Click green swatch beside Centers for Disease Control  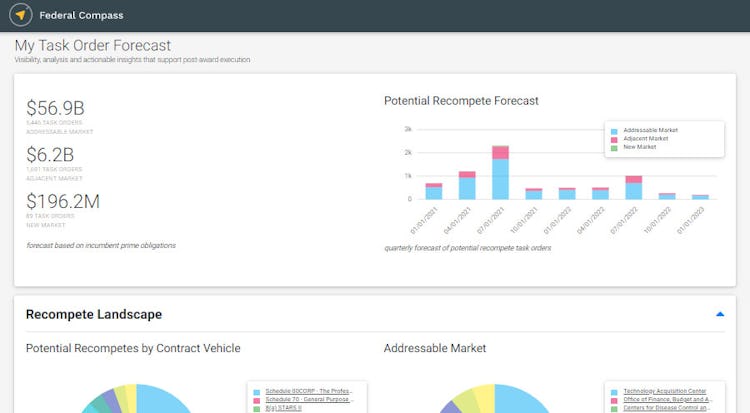[614, 409]
